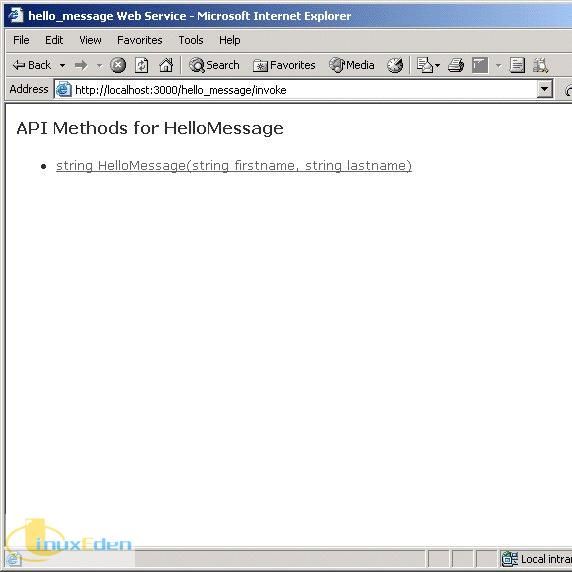Click the Forward arrow button
Viewport: 572px width, 572px height.
81,66
